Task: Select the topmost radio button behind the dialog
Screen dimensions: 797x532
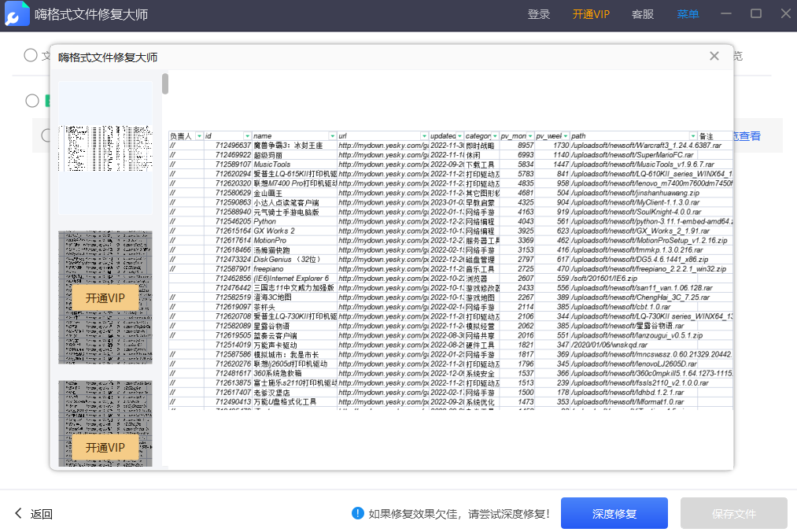Action: coord(30,55)
